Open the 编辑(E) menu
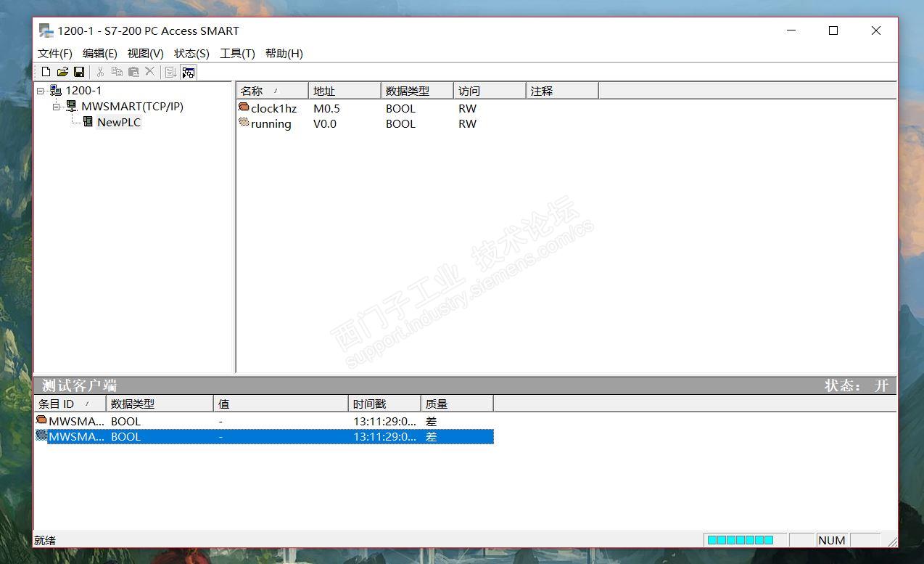 (100, 54)
